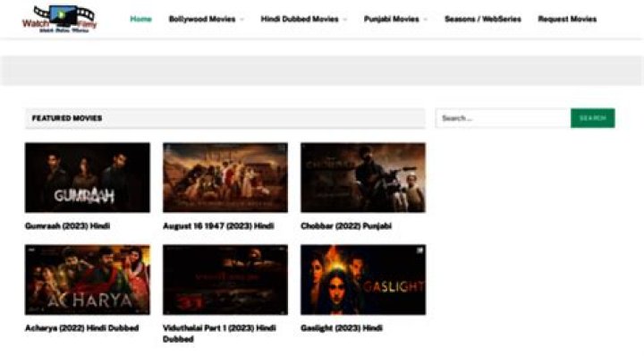Follow the Acharya (2022) Hindi Dubbed link
Image resolution: width=644 pixels, height=356 pixels.
81,328
